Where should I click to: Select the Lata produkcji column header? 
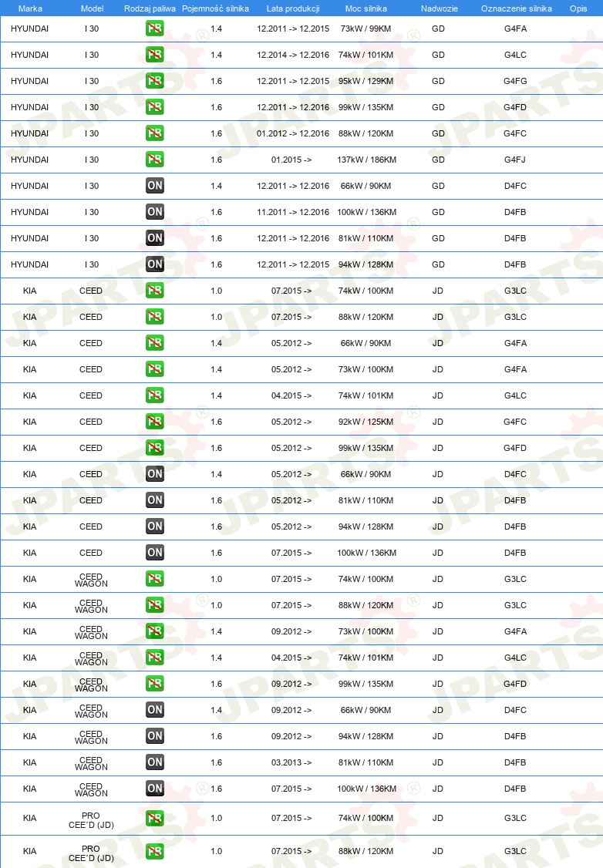click(293, 8)
